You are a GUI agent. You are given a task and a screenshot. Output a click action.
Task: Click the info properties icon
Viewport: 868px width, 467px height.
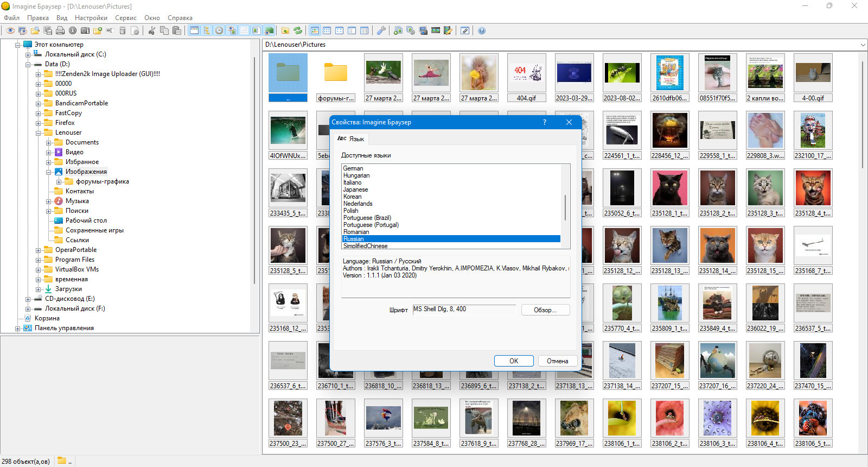72,30
